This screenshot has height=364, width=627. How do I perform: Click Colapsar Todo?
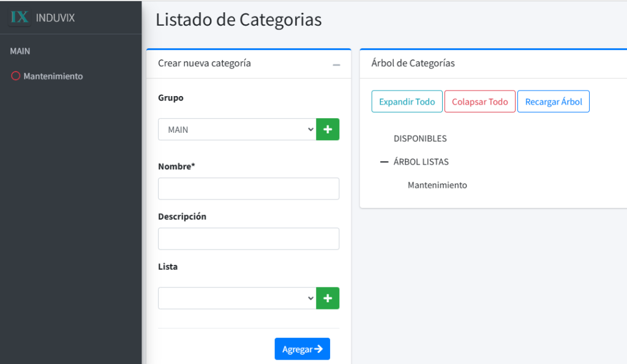(479, 102)
